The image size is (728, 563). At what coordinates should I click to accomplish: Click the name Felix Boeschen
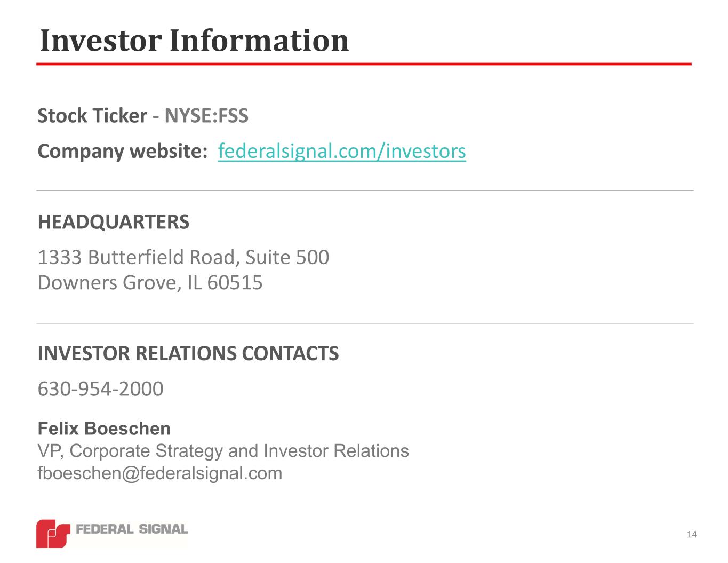(x=104, y=429)
